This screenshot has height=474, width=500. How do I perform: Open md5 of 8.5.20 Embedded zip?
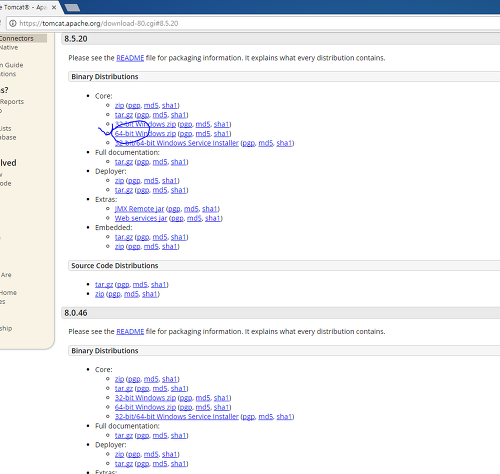click(x=151, y=246)
